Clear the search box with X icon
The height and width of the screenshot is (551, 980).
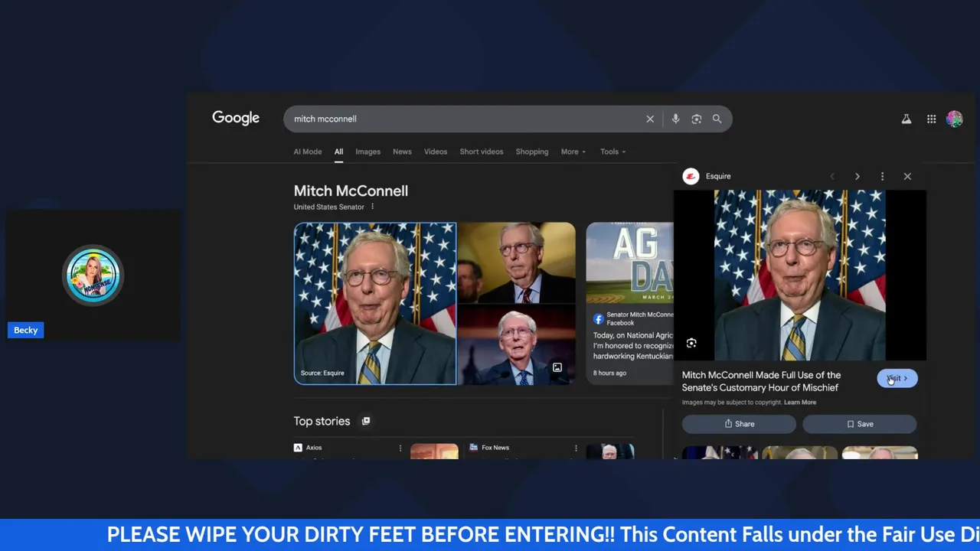click(x=650, y=119)
